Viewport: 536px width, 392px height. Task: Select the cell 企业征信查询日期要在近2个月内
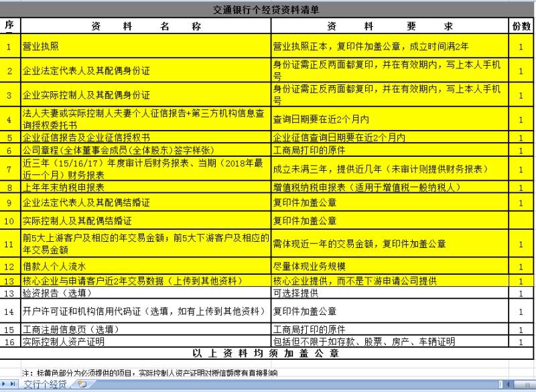390,137
